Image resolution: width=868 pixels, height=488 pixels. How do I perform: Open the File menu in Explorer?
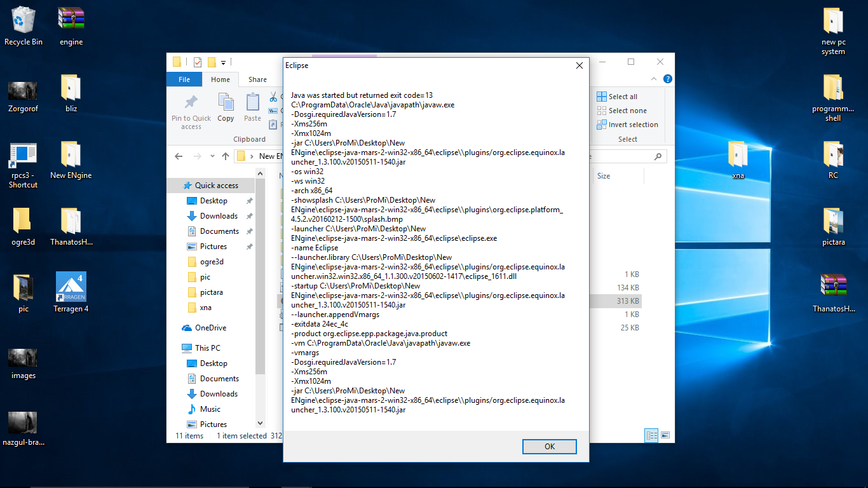click(184, 79)
